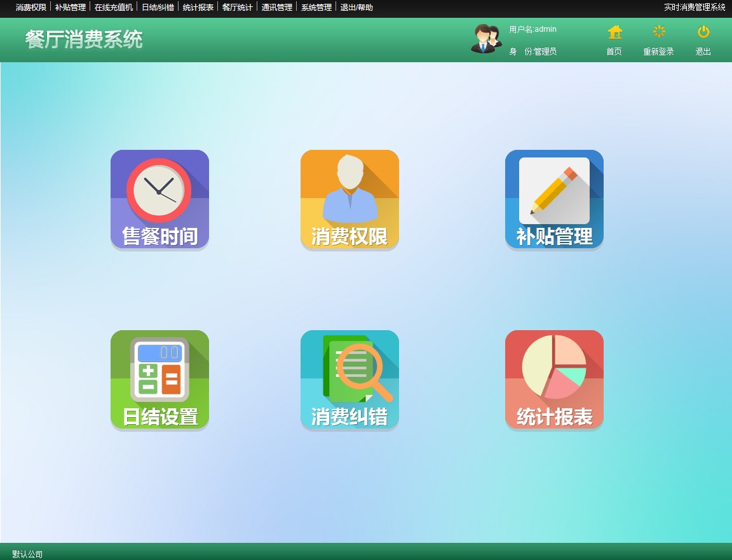Viewport: 732px width, 560px height.
Task: Select the 在线充值机 menu item
Action: pos(114,8)
